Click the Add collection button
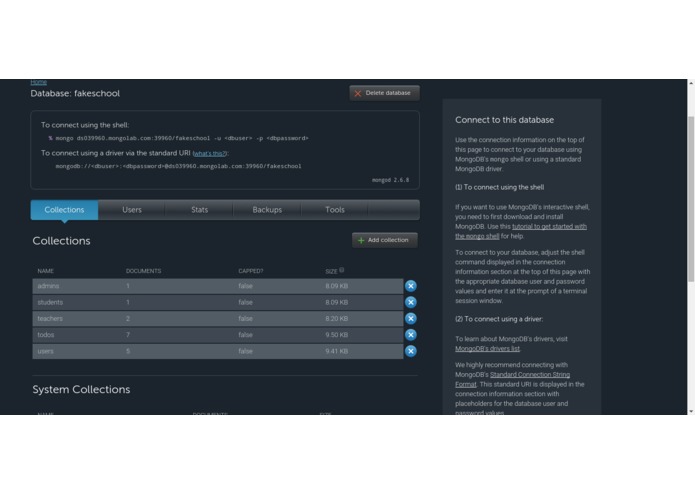 coord(385,240)
